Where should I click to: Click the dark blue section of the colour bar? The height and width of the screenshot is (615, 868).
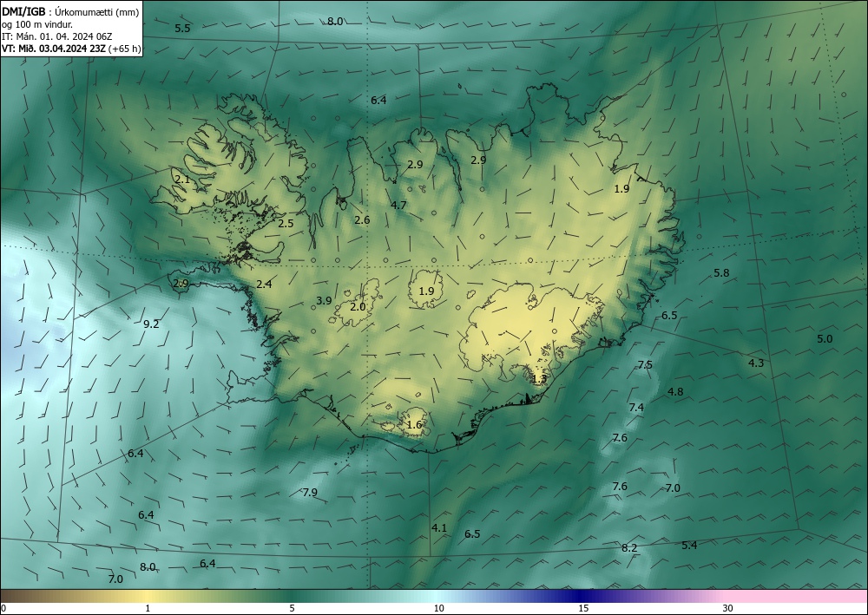click(x=578, y=596)
